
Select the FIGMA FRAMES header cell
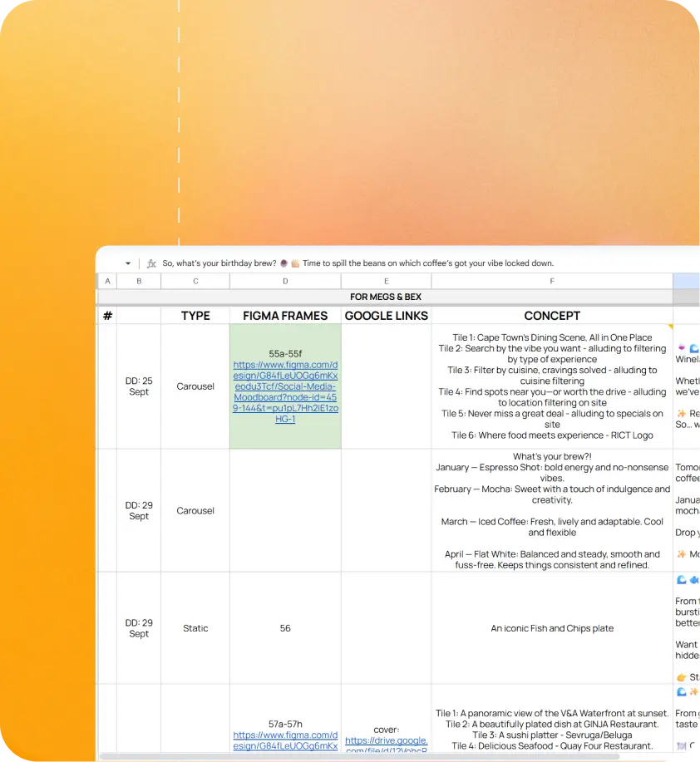[x=285, y=316]
